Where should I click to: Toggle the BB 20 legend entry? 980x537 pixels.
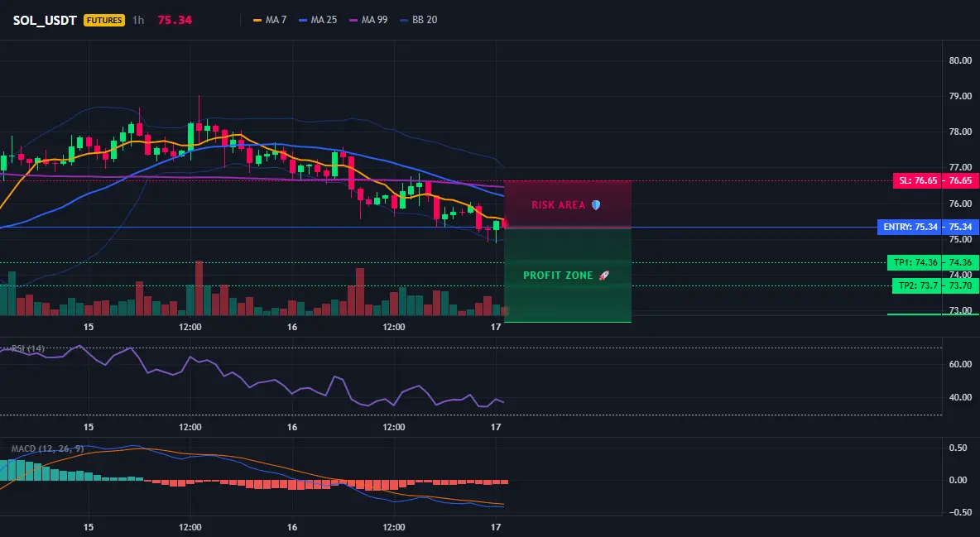(x=418, y=20)
